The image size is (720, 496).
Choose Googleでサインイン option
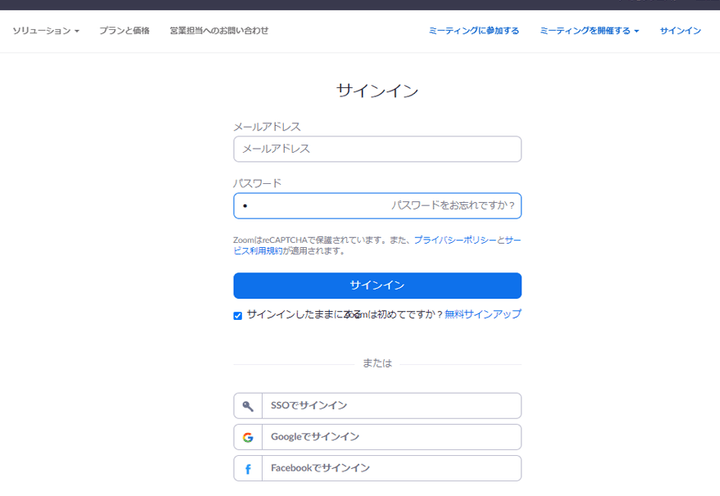coord(377,437)
